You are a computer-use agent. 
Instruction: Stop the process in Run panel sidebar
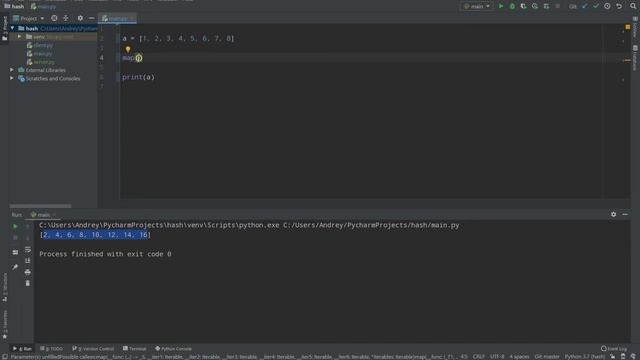[15, 238]
